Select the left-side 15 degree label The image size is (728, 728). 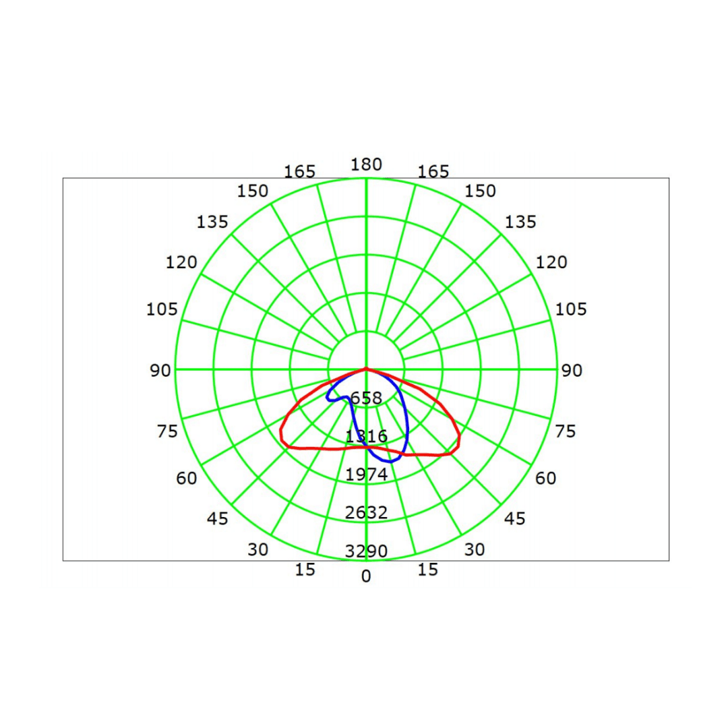(x=305, y=570)
